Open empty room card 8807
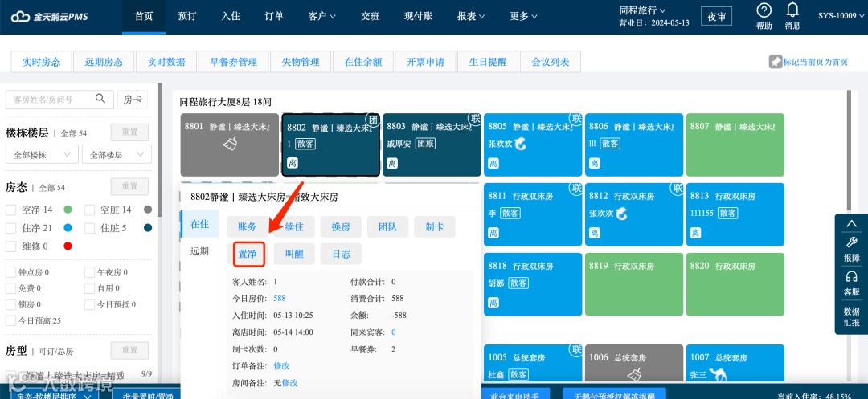The height and width of the screenshot is (399, 868). coord(735,145)
